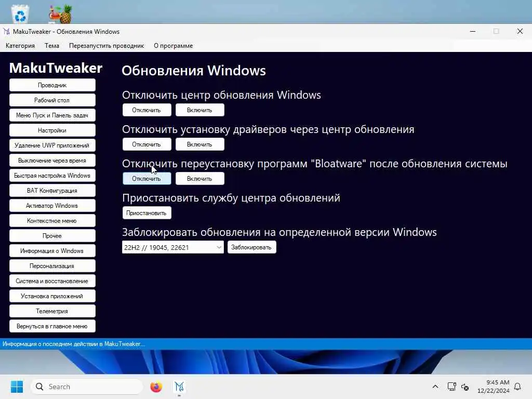Click the taskbar Search box
This screenshot has width=532, height=399.
87,387
